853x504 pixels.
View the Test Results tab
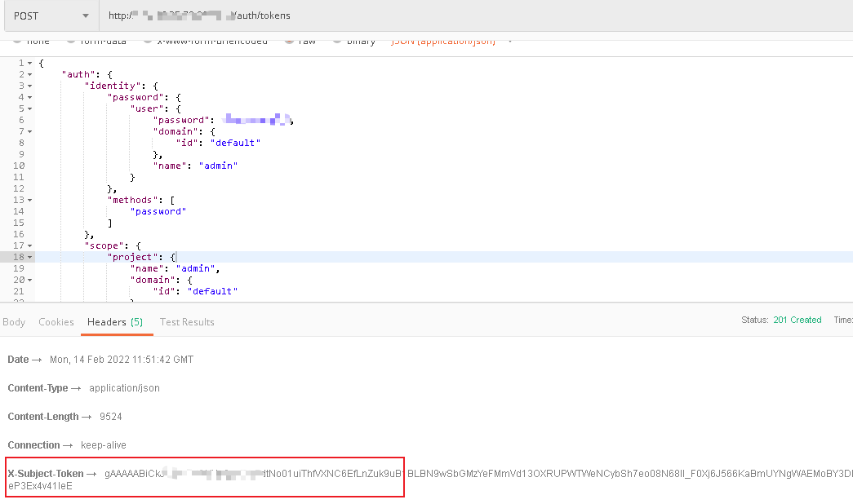[186, 321]
